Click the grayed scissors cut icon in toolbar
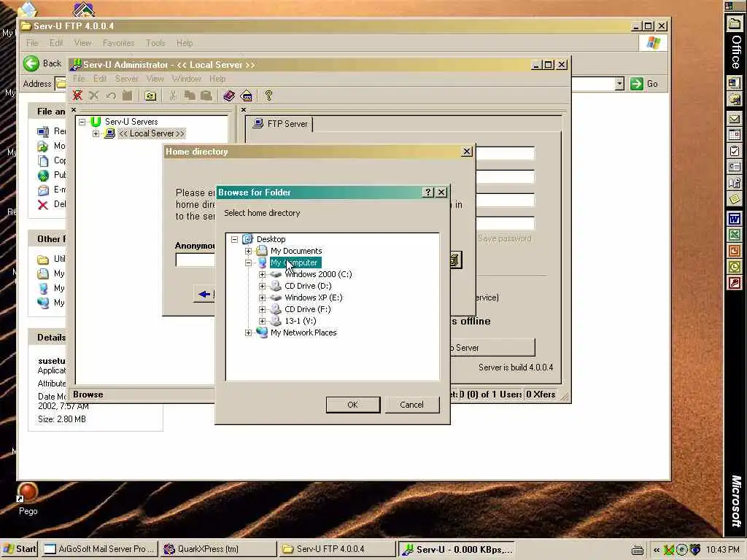 (x=173, y=96)
